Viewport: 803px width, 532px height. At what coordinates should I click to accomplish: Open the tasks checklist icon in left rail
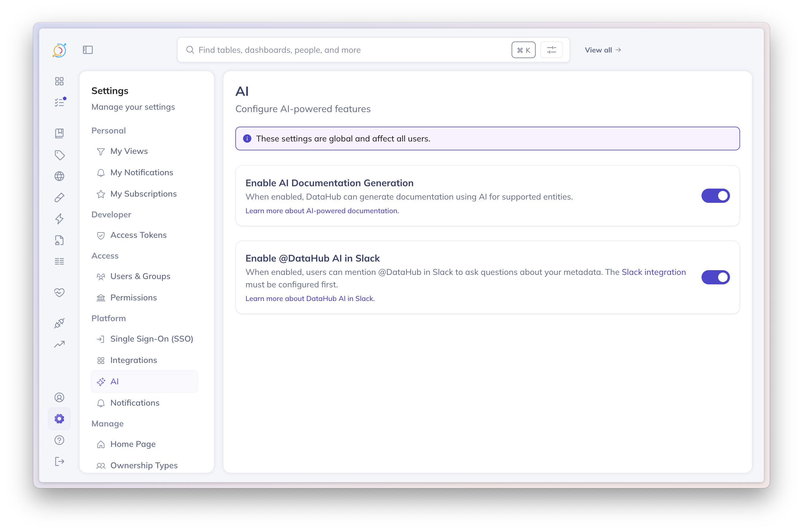[59, 102]
